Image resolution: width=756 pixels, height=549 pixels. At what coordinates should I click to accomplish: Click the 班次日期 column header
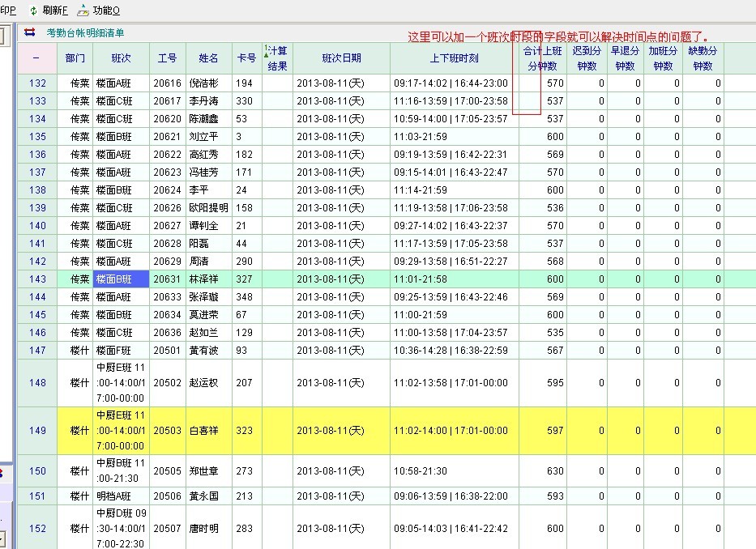point(341,58)
